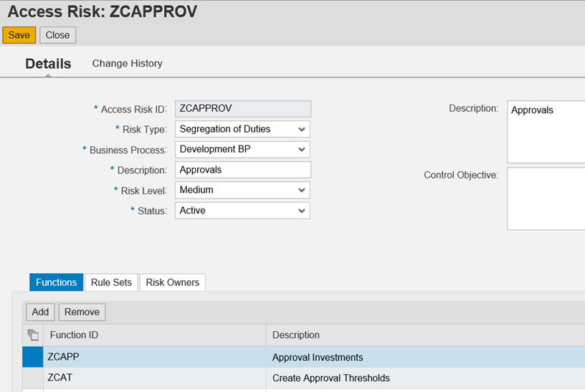Viewport: 585px width, 392px height.
Task: Open the Risk Owners tab
Action: (172, 282)
